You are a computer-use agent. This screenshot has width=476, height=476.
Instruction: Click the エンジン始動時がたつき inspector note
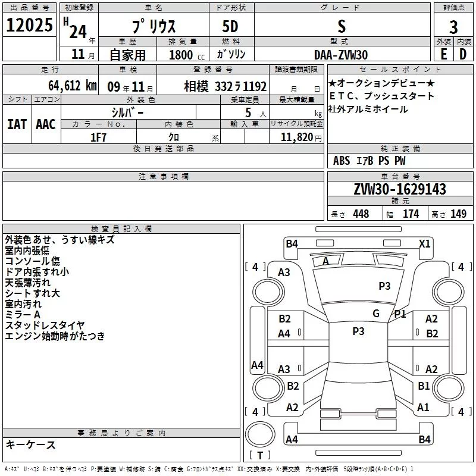tap(55, 336)
